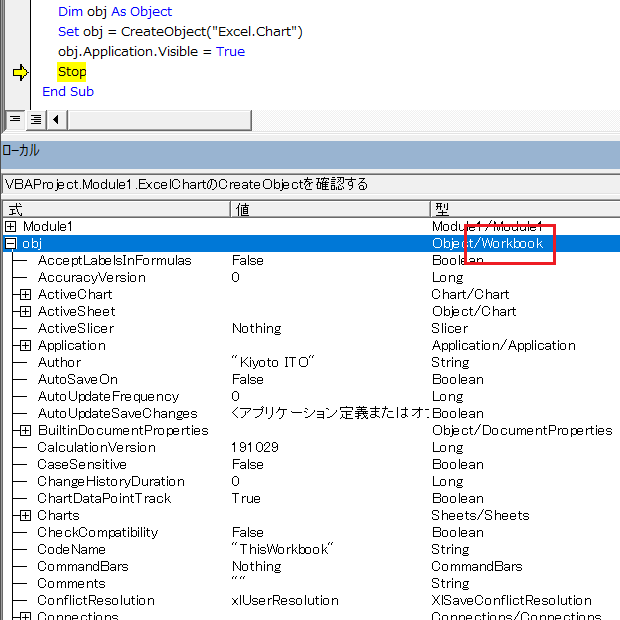Select the ActiveSlicer row
620x620 pixels.
312,329
